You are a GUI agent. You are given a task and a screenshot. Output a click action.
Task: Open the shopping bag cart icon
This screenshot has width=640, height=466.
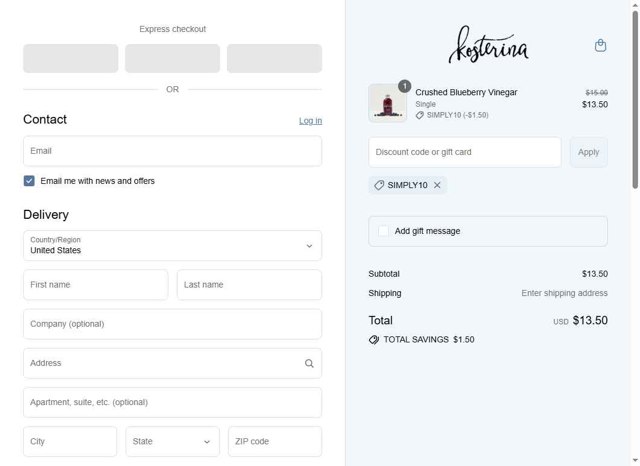[600, 45]
